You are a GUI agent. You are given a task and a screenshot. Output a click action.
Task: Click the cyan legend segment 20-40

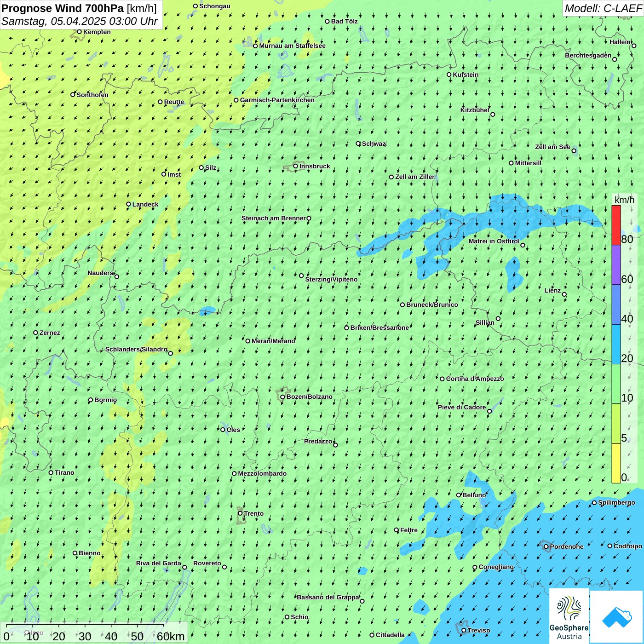[x=616, y=345]
